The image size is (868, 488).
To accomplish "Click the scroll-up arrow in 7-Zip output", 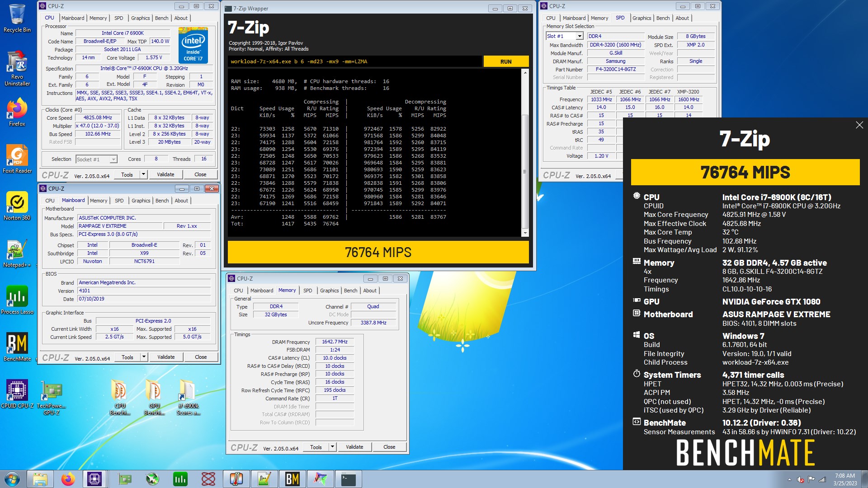I will point(525,72).
